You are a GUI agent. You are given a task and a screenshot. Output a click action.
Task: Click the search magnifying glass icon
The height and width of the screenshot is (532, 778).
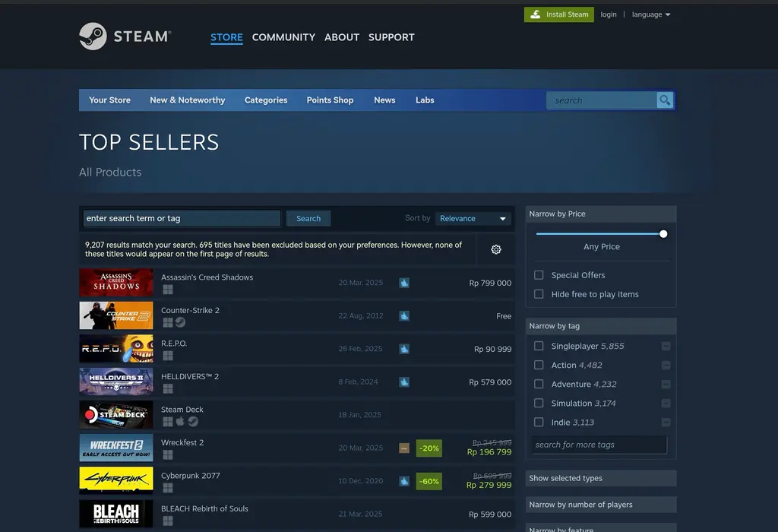[x=664, y=100]
